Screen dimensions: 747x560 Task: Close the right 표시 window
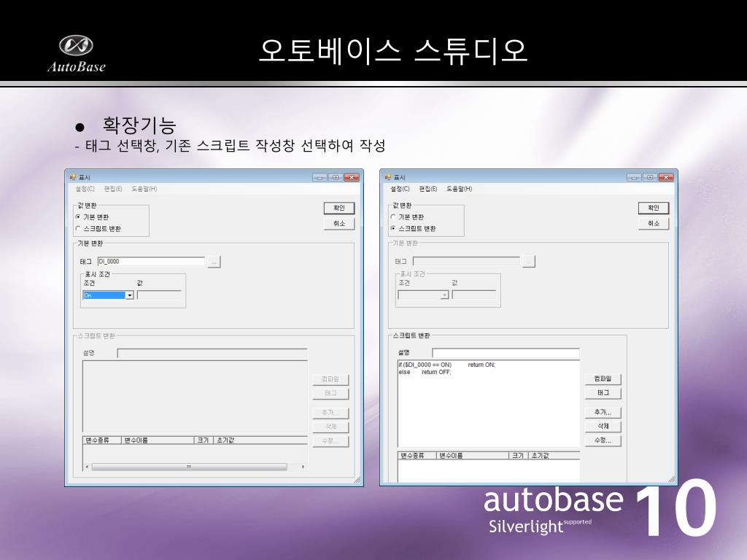coord(666,177)
